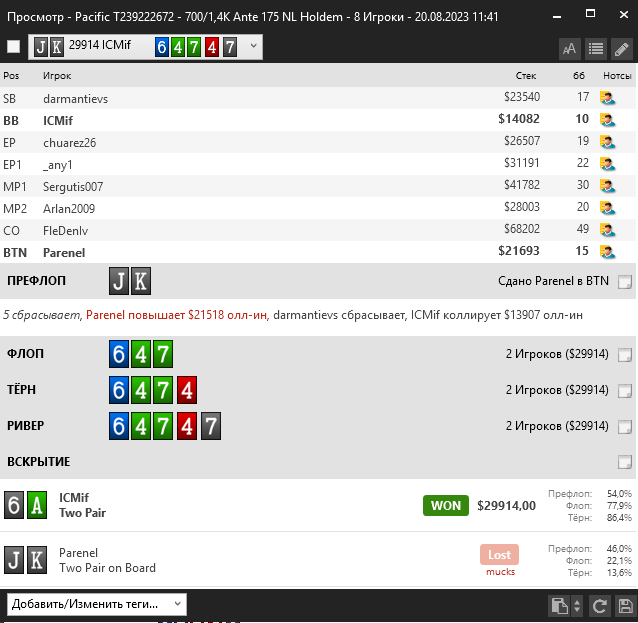Viewport: 638px width, 623px height.
Task: Click the ФЛОП street label
Action: click(x=25, y=354)
